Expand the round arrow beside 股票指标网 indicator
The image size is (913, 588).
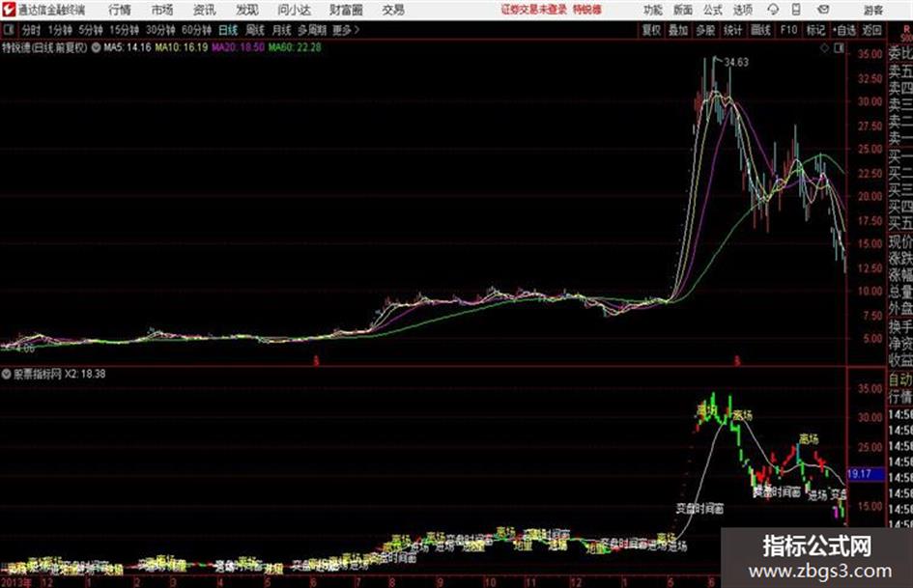(x=7, y=374)
